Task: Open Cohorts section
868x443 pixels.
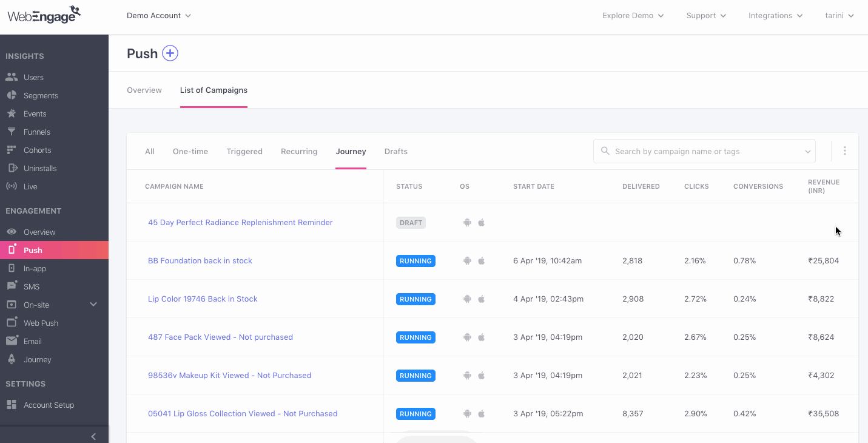Action: point(37,150)
